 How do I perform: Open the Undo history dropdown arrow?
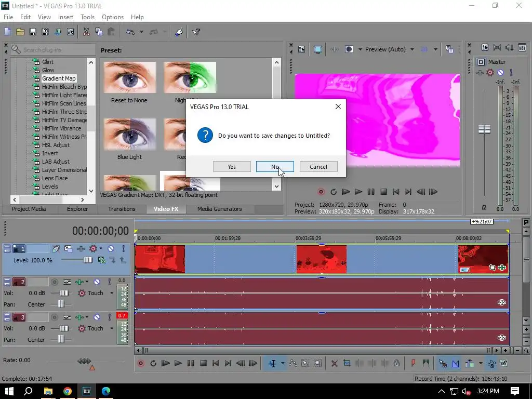(x=141, y=32)
